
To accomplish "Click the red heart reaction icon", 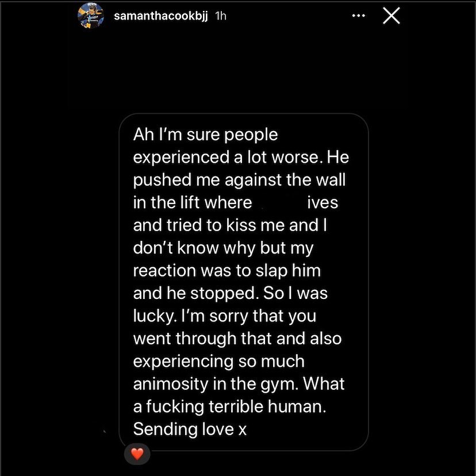I will point(137,454).
